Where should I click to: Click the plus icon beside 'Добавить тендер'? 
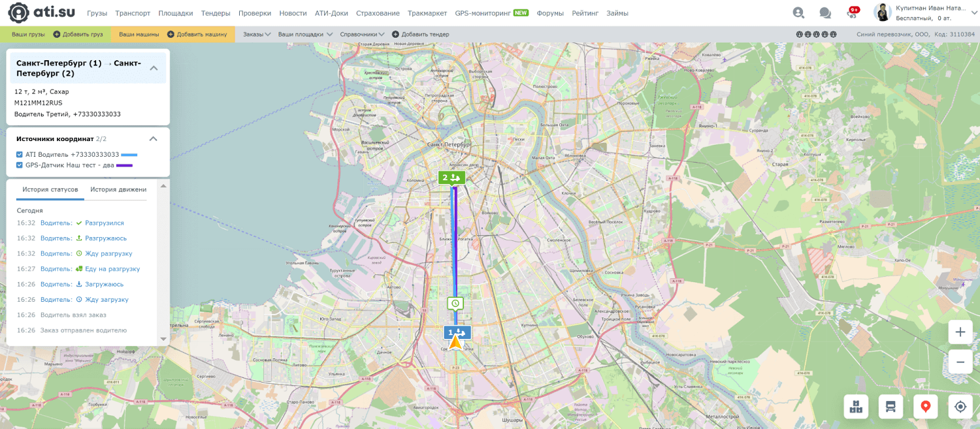(395, 34)
